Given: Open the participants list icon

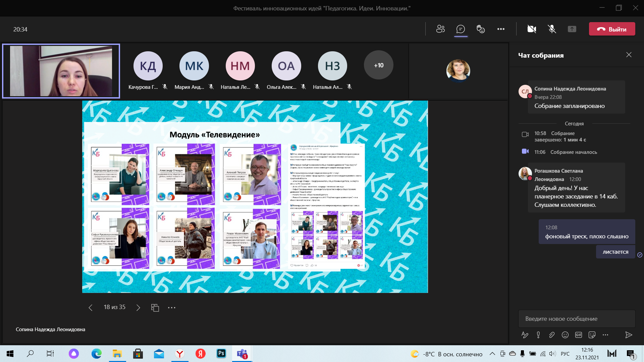Looking at the screenshot, I should click(440, 29).
